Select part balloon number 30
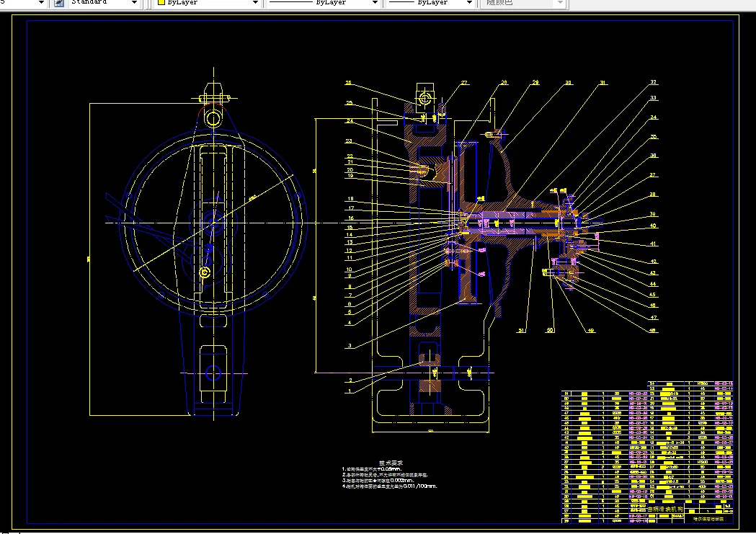756x534 pixels. 569,82
